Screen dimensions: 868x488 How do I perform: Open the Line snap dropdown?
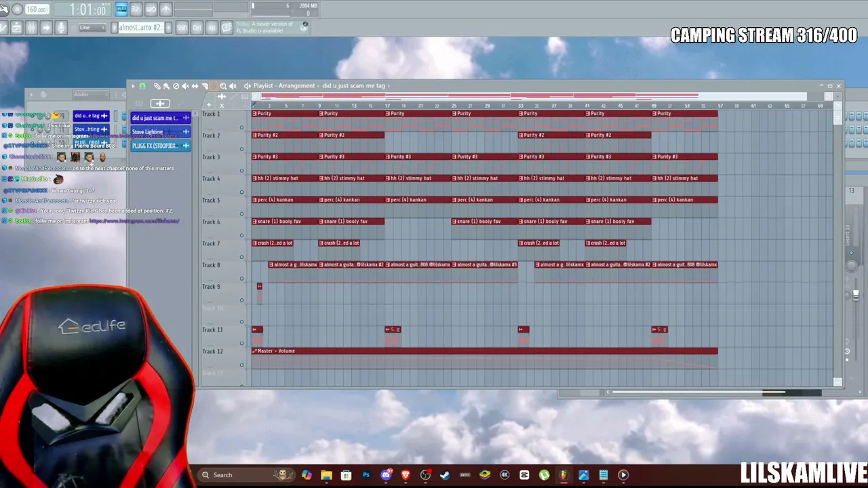(91, 28)
